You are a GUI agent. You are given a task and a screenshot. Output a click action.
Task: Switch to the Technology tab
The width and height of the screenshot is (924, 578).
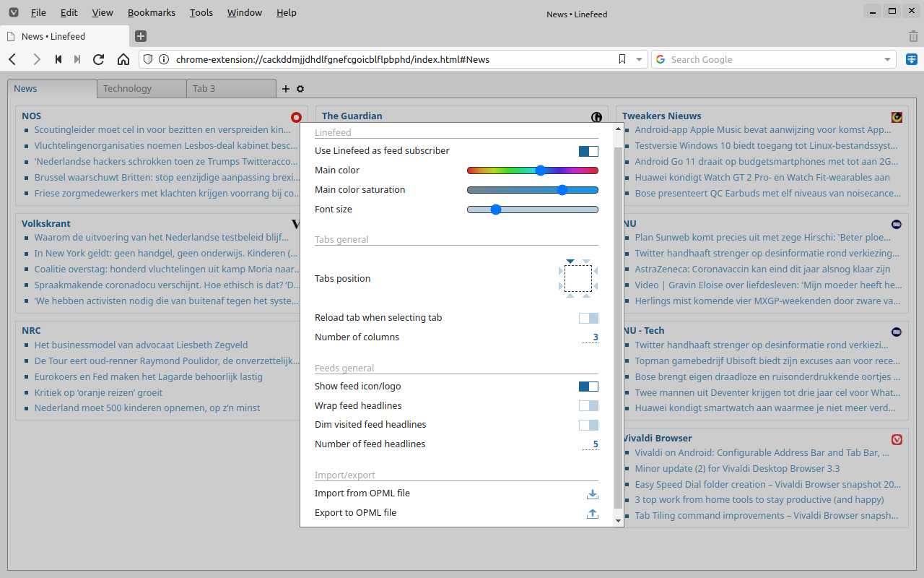click(x=141, y=88)
